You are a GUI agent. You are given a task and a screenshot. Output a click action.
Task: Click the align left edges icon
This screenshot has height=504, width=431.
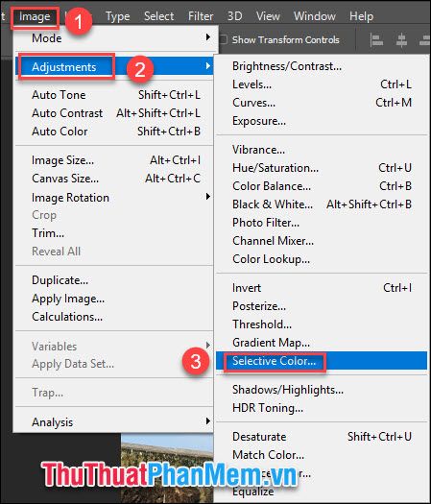[375, 40]
